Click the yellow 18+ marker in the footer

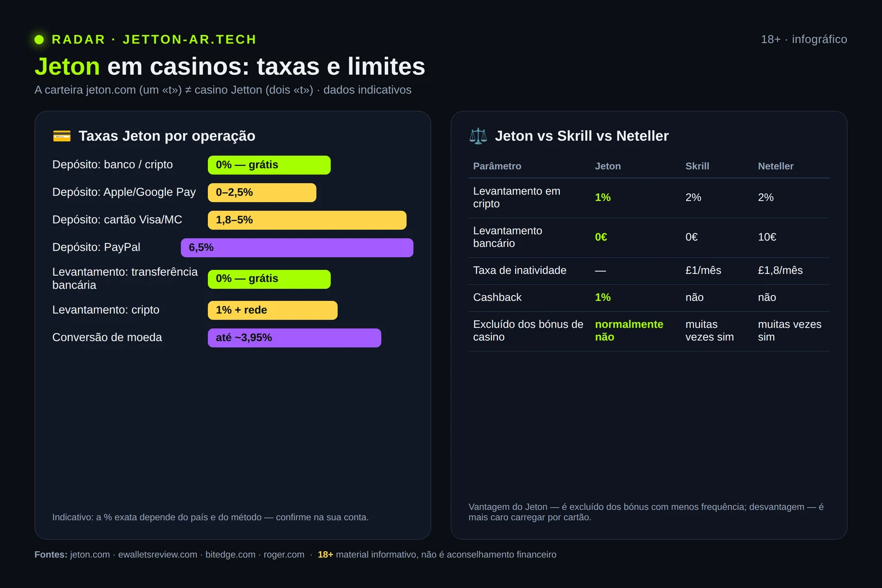326,555
